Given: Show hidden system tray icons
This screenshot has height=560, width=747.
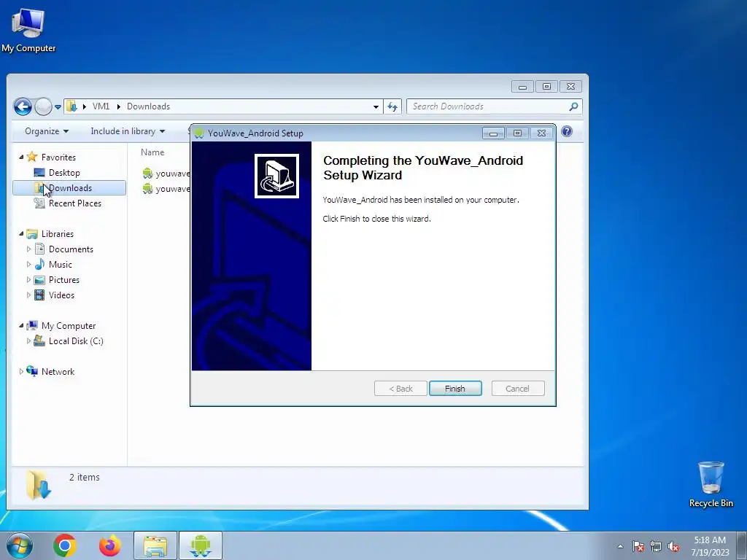Looking at the screenshot, I should coord(620,546).
